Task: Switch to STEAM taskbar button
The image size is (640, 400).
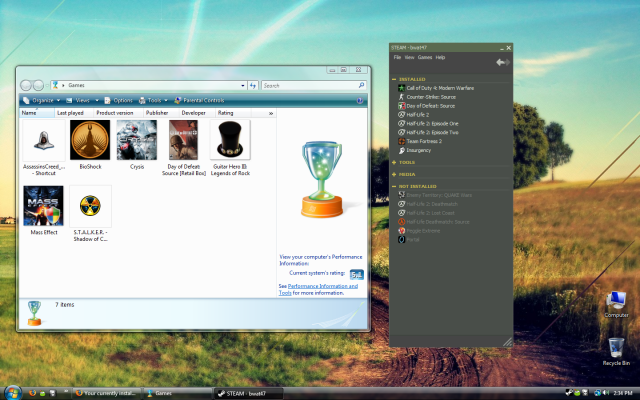Action: click(248, 393)
